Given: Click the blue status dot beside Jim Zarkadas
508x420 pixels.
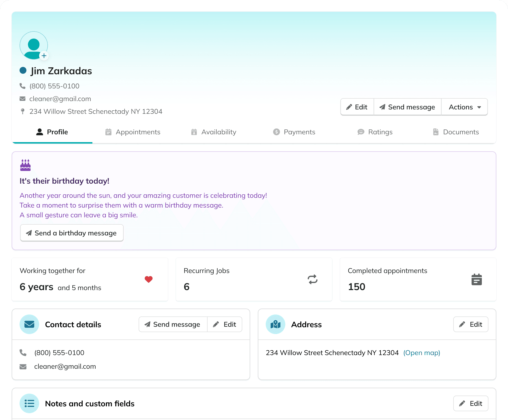Looking at the screenshot, I should coord(23,71).
